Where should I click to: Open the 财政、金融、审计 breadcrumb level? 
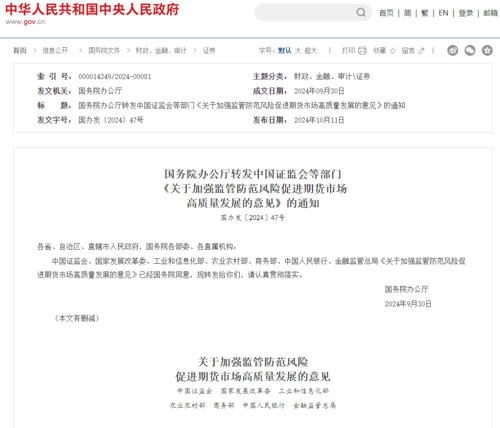click(x=161, y=51)
